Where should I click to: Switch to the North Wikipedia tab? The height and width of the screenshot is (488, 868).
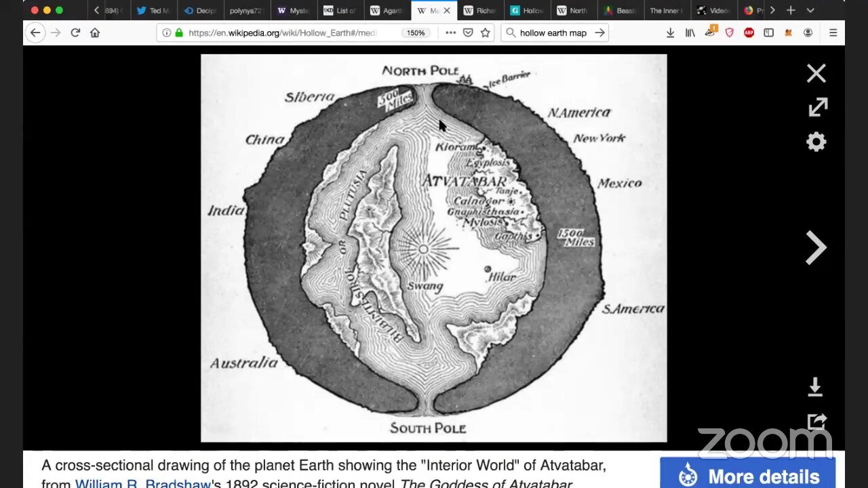[574, 10]
